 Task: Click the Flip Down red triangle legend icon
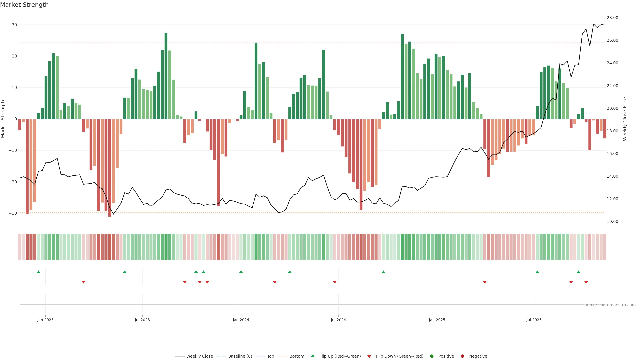369,356
